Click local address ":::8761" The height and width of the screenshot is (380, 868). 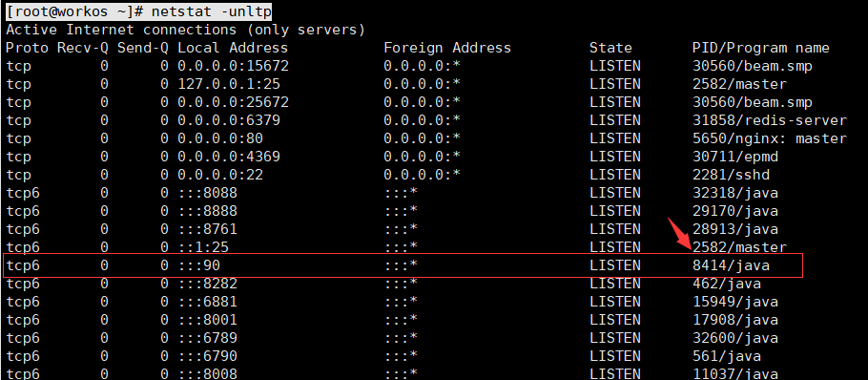click(208, 229)
